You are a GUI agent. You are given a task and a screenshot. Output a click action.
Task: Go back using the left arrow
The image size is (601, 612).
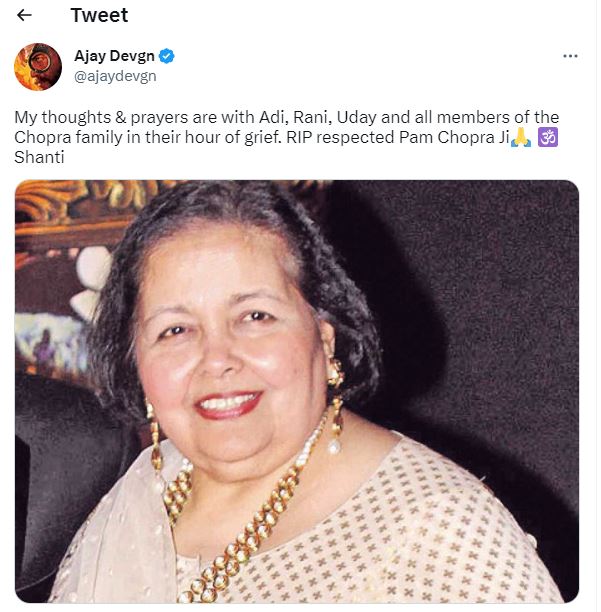coord(25,16)
